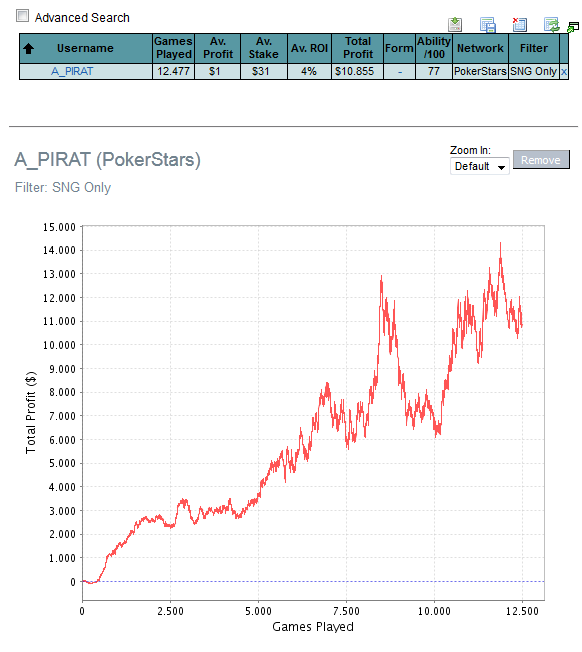Click the SNG Only filter cell
This screenshot has height=652, width=582.
point(534,72)
